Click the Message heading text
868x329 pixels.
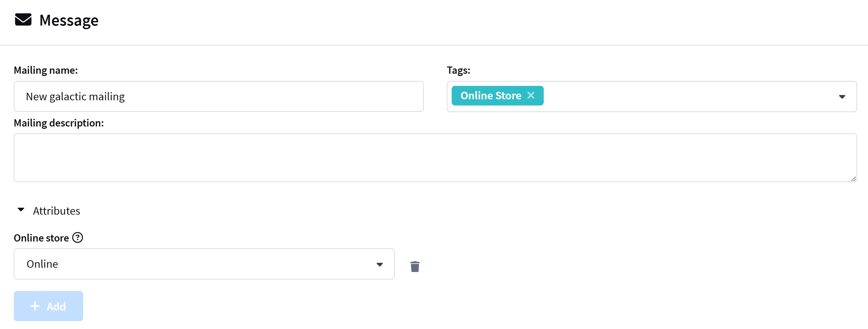tap(69, 20)
